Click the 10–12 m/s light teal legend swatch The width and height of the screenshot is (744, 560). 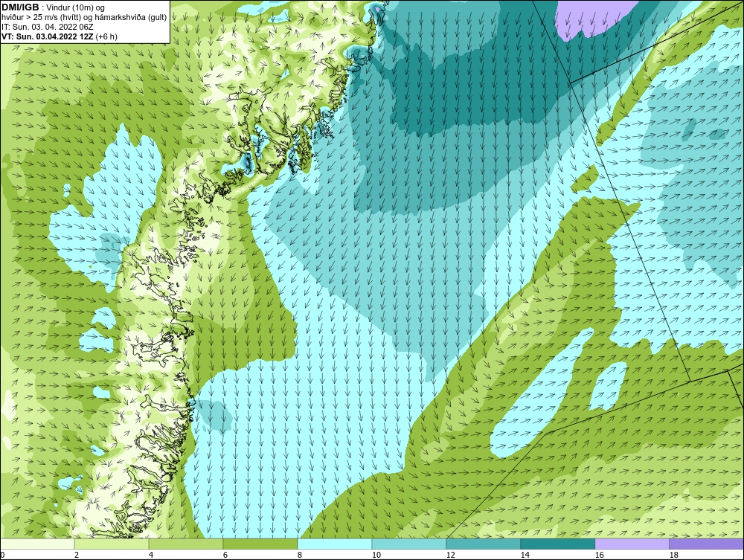(409, 544)
